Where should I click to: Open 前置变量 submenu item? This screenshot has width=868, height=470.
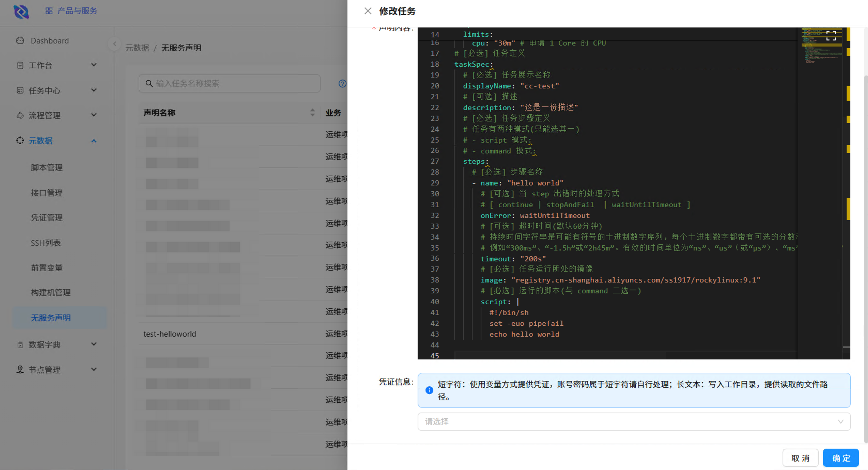[47, 268]
